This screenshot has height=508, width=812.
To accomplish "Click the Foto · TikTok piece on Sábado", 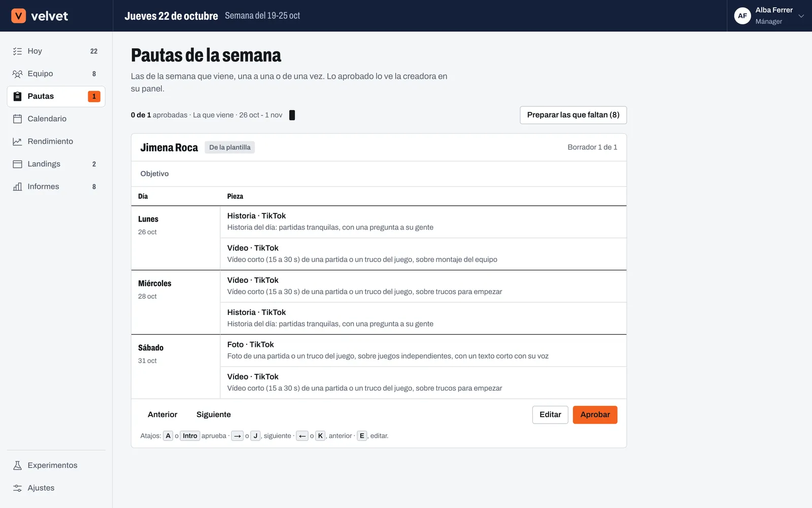I will [423, 351].
